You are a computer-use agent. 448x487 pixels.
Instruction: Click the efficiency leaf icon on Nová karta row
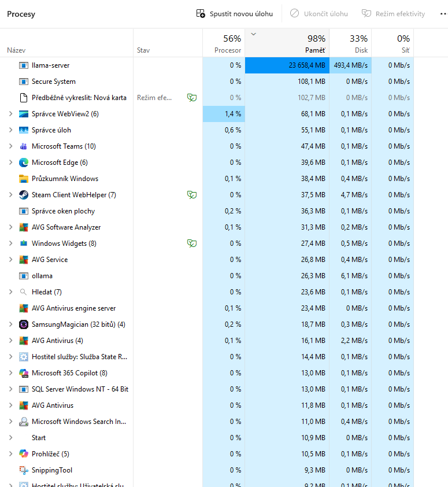(192, 98)
